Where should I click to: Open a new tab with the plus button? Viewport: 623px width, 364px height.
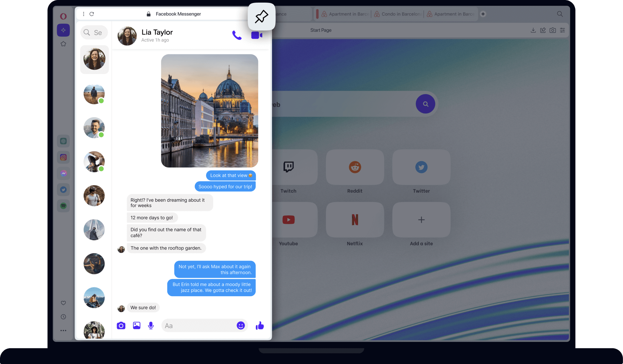pyautogui.click(x=483, y=14)
